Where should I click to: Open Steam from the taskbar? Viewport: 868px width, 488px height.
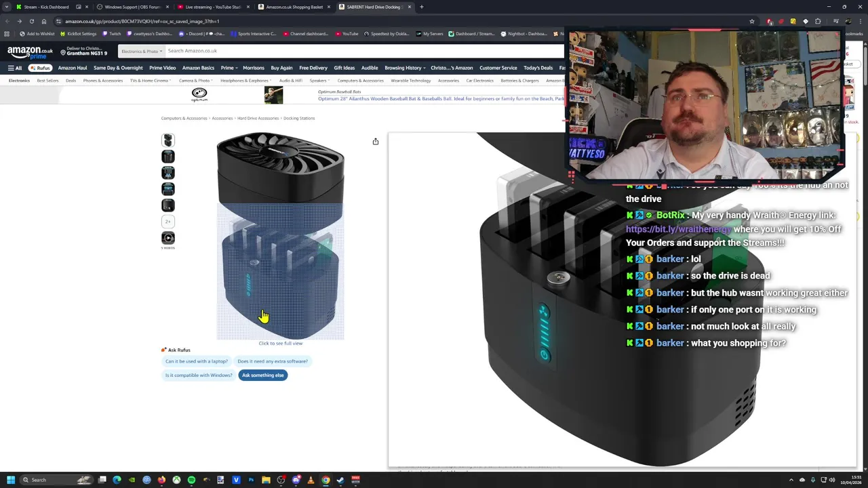[340, 480]
